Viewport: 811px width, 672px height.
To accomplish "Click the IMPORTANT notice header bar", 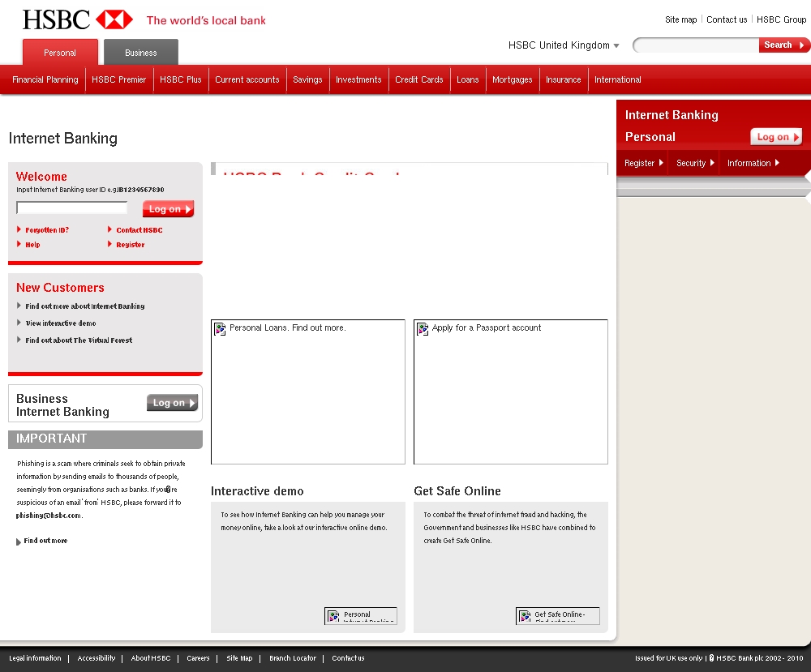I will (x=105, y=439).
